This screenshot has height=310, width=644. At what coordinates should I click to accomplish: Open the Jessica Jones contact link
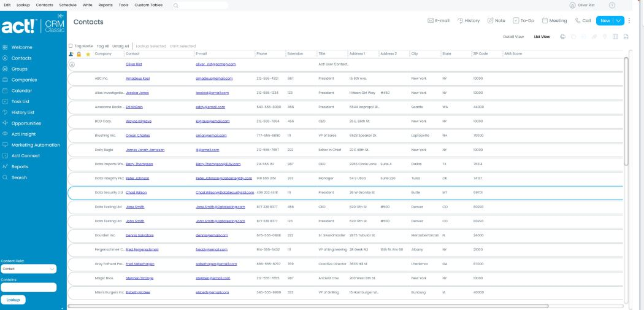[x=137, y=93]
